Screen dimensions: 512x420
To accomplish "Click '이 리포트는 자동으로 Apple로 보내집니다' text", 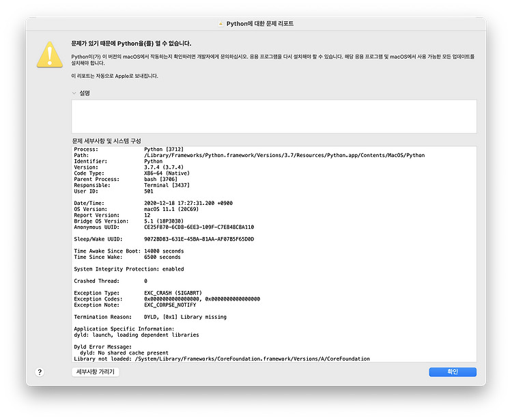I will [x=115, y=76].
